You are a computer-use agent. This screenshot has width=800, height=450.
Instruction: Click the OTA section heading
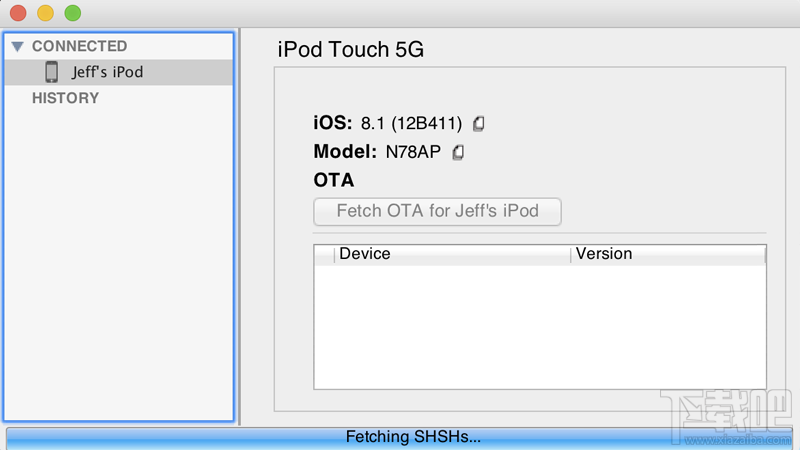point(334,180)
